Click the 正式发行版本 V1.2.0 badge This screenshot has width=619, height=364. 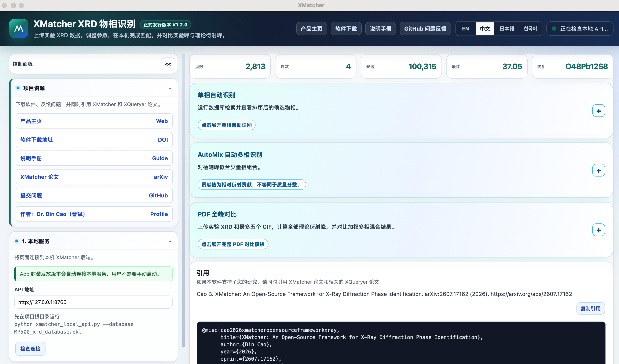165,25
